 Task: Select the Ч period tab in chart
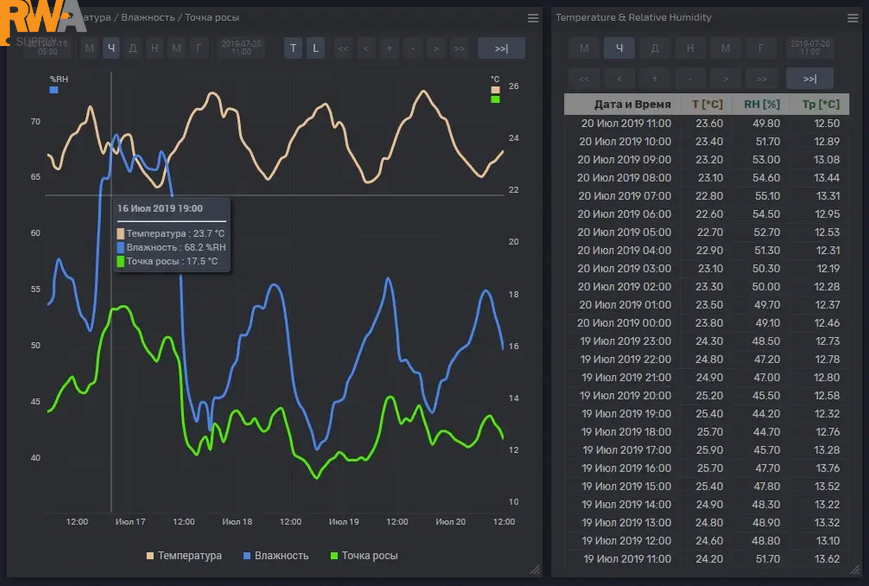[111, 48]
